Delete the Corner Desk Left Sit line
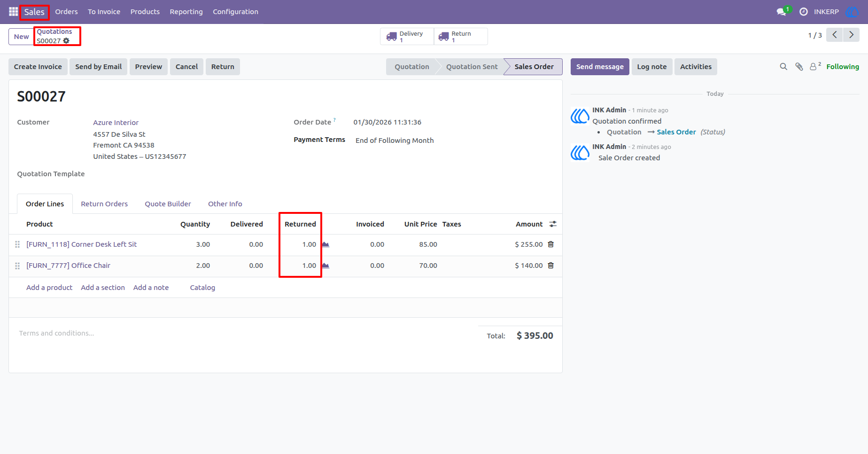 click(x=551, y=244)
